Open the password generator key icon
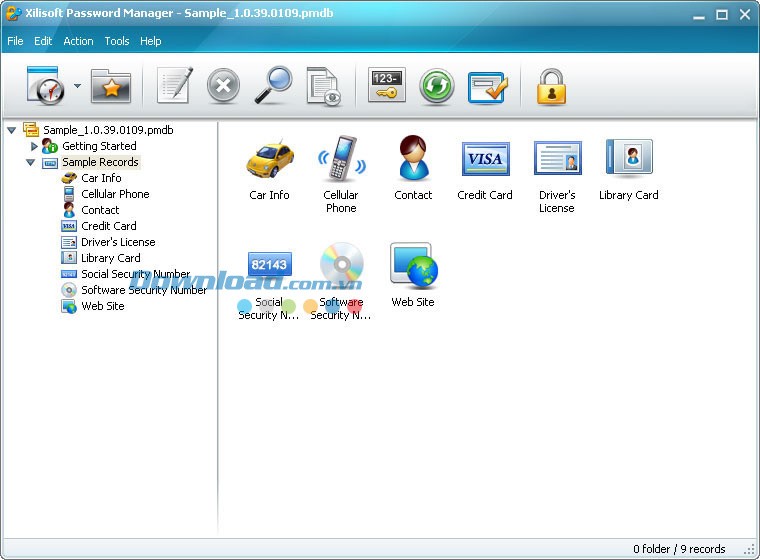760x560 pixels. point(386,85)
